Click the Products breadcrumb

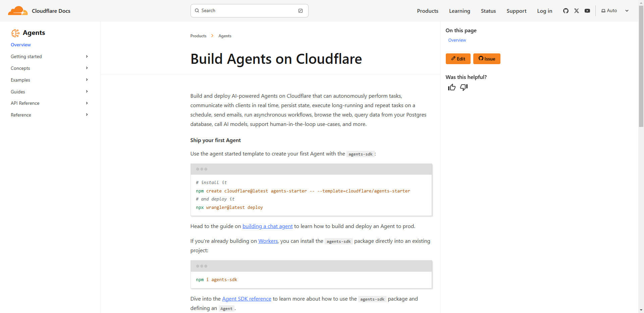coord(198,36)
